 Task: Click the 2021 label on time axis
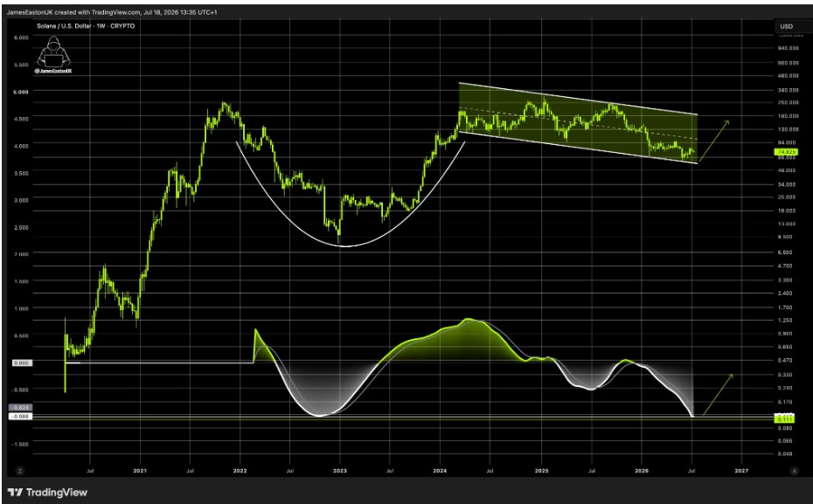point(140,471)
